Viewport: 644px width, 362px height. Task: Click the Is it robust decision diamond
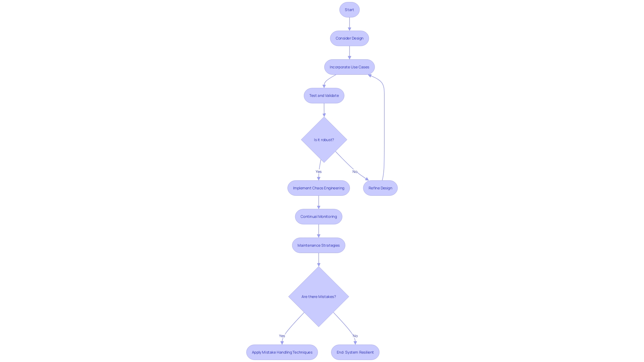[324, 140]
